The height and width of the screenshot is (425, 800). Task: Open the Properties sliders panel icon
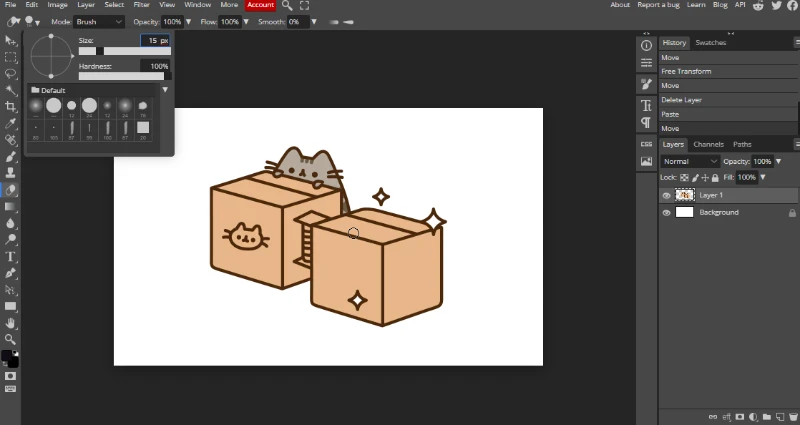pyautogui.click(x=646, y=63)
